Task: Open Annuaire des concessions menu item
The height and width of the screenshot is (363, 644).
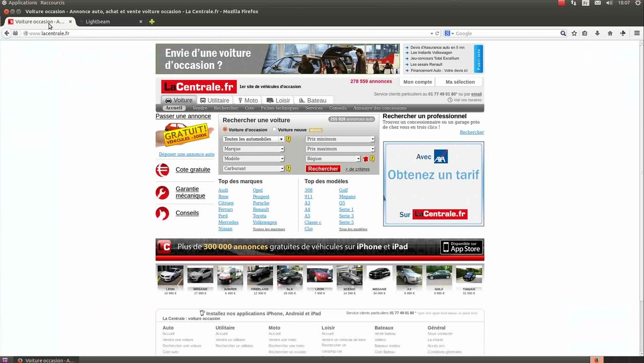Action: [379, 108]
